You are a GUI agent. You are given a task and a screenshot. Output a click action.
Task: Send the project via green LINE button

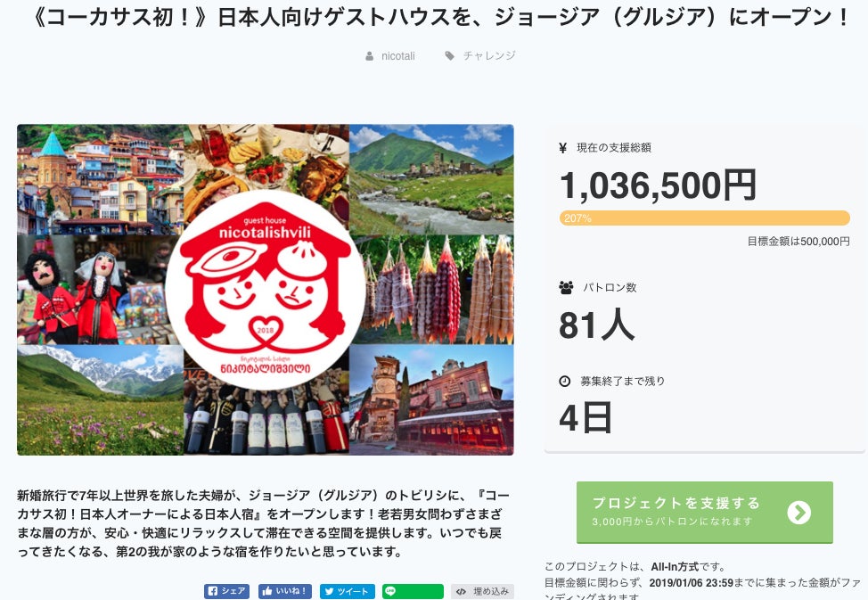coord(413,591)
